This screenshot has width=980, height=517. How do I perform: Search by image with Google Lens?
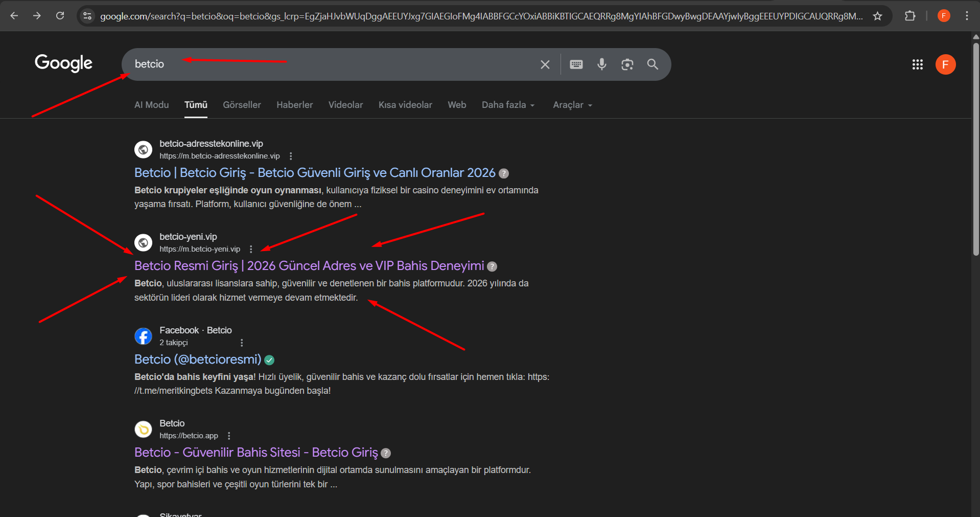[627, 64]
